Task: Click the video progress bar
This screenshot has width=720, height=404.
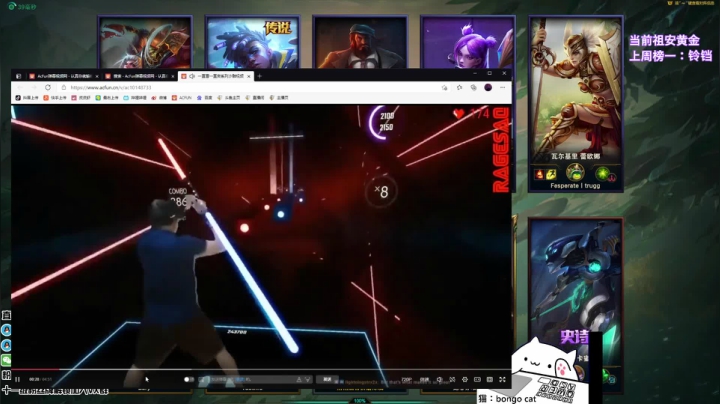Action: pos(261,369)
